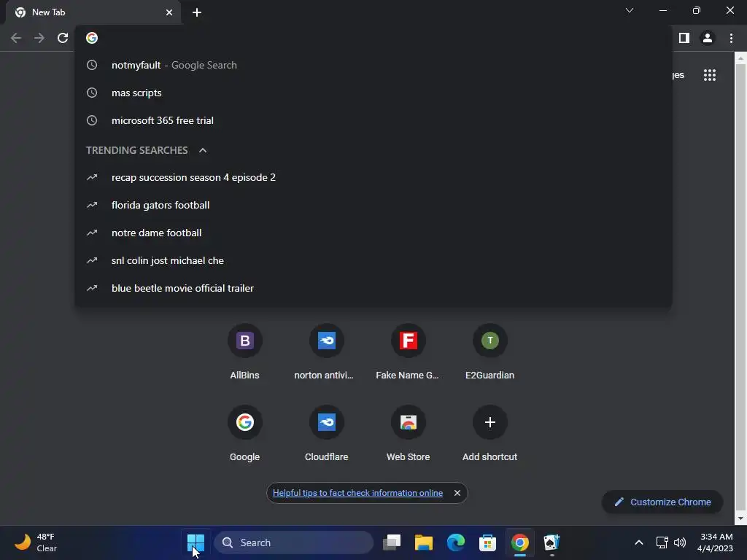This screenshot has height=560, width=747.
Task: Choose notre dame football trending search
Action: pyautogui.click(x=373, y=233)
